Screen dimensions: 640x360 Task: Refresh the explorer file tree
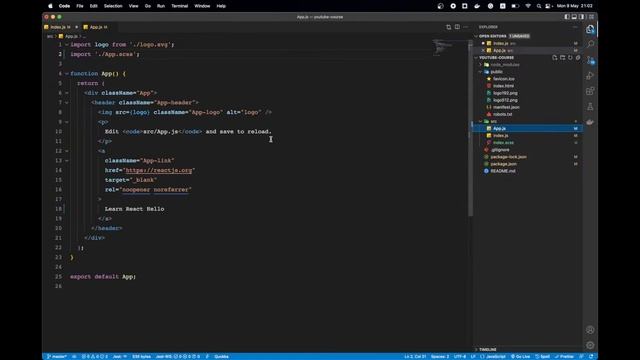pyautogui.click(x=570, y=58)
